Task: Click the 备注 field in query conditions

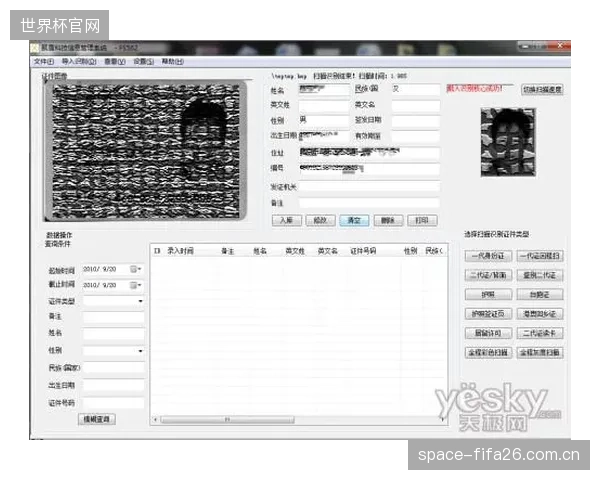Action: coord(114,317)
